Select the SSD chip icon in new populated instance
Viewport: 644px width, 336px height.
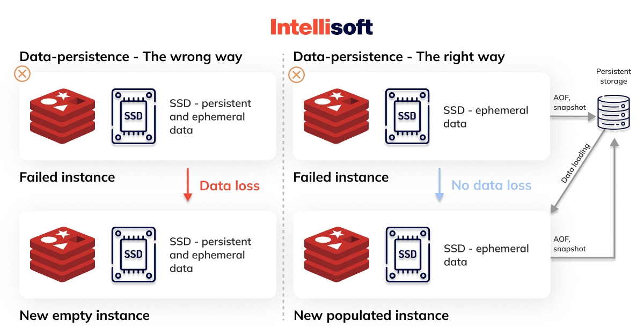[407, 254]
